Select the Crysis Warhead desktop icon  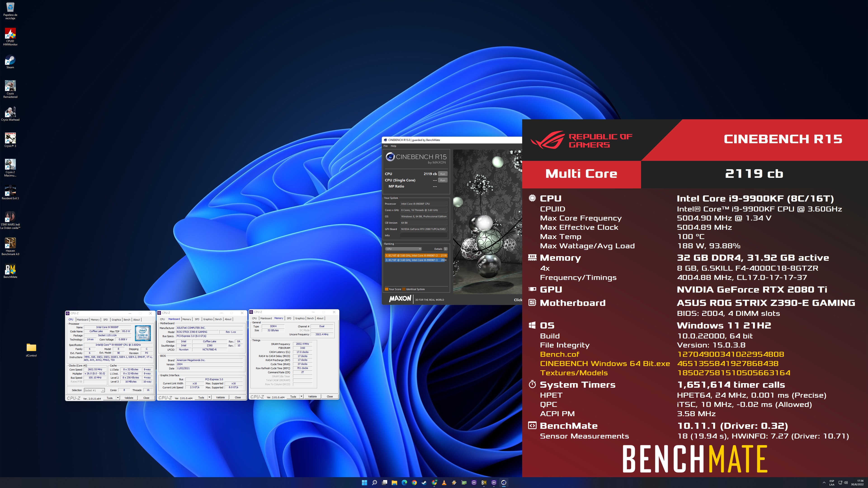point(10,114)
